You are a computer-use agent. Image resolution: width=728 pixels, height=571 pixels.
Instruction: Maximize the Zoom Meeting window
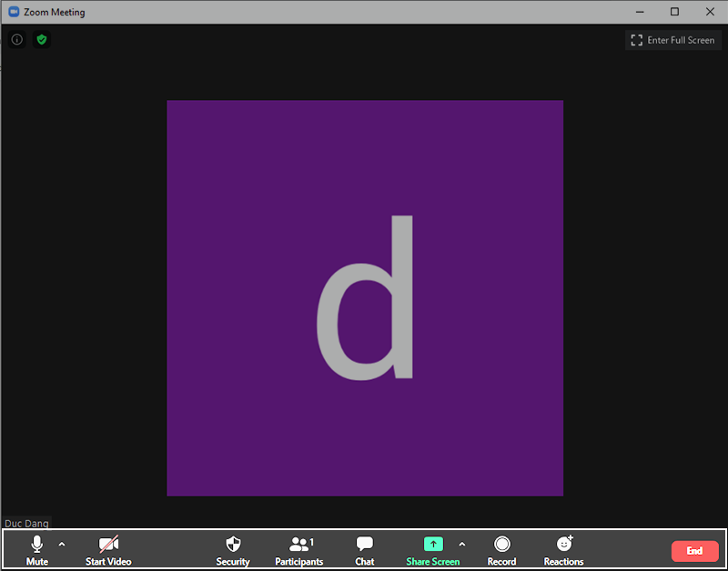click(674, 12)
